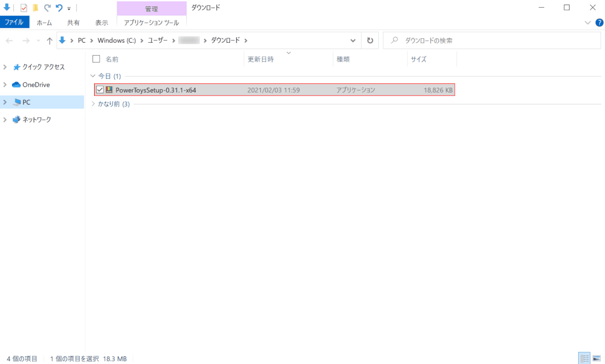Refresh the ダウンロード folder
Viewport: 605px width, 364px height.
click(370, 40)
